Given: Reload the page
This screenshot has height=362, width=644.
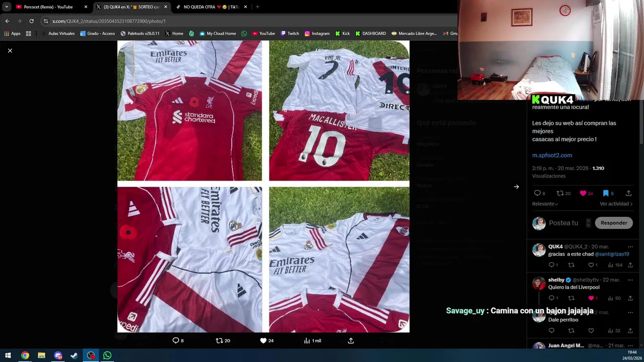Looking at the screenshot, I should (31, 21).
